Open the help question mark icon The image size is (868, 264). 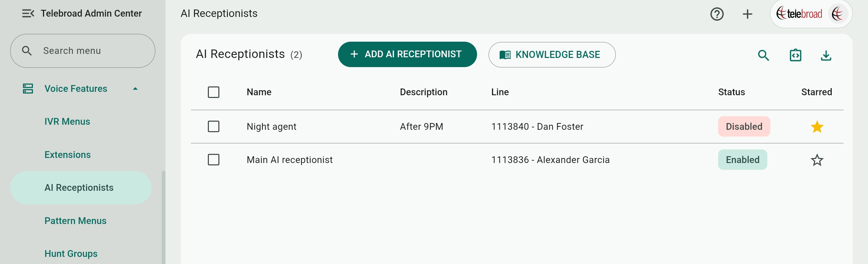(717, 14)
